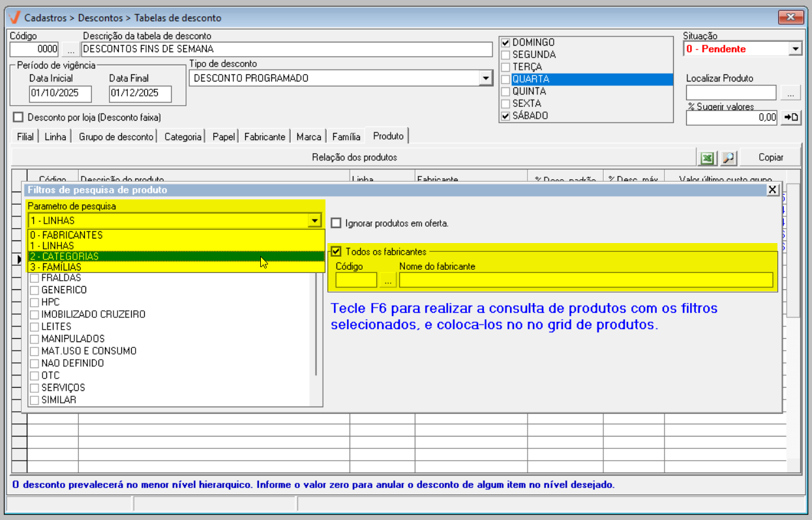This screenshot has height=520, width=812.
Task: Click the Copiar button
Action: pyautogui.click(x=770, y=158)
